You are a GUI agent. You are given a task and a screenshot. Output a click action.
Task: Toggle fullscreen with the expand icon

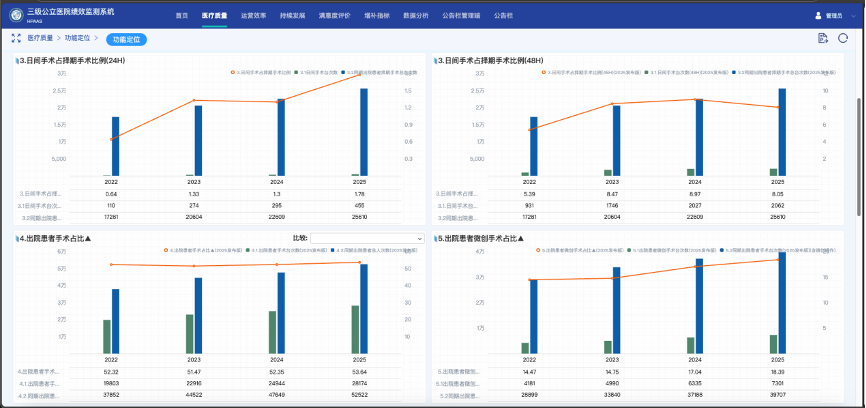(15, 38)
